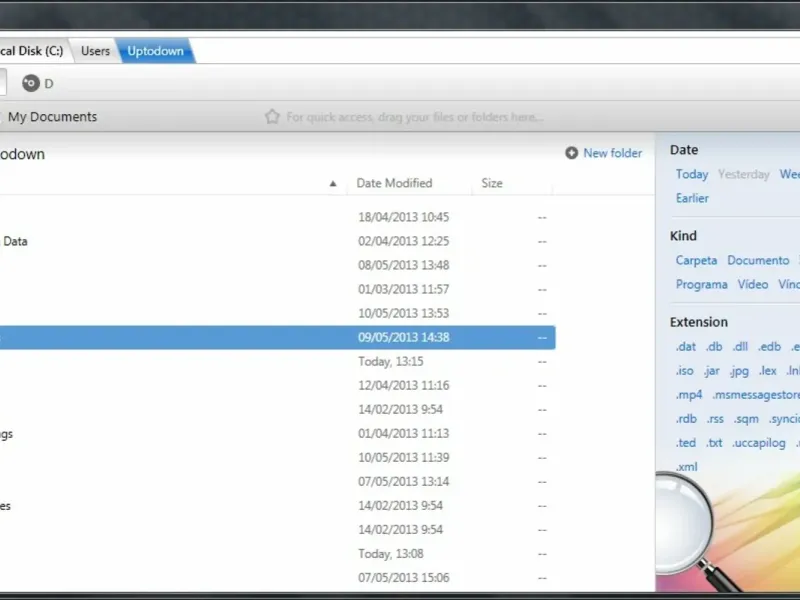Select the row modified Today, 13:15
The image size is (800, 600).
278,361
